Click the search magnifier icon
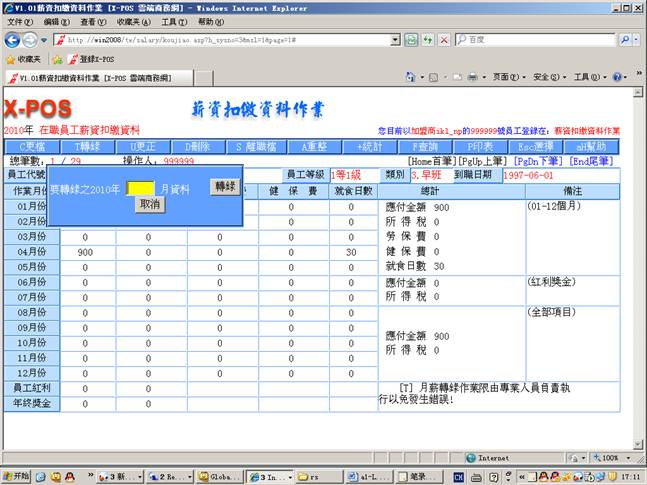Screen dimensions: 647x485 [x=624, y=40]
